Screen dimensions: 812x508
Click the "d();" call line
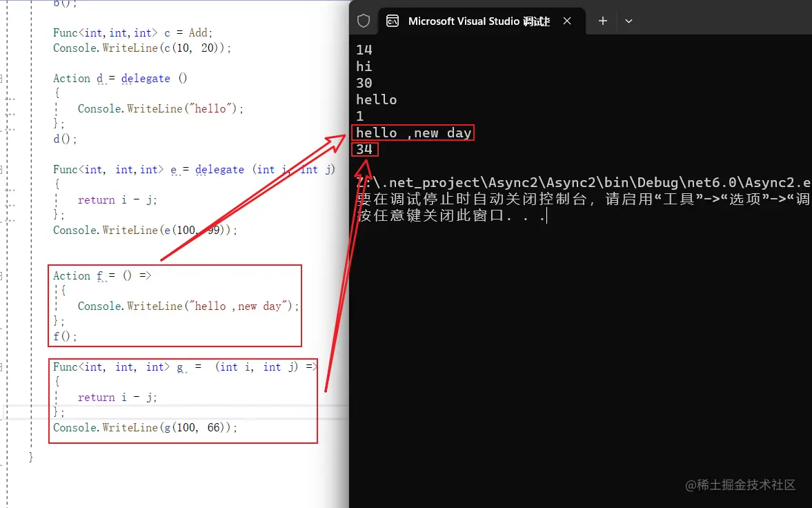tap(65, 139)
